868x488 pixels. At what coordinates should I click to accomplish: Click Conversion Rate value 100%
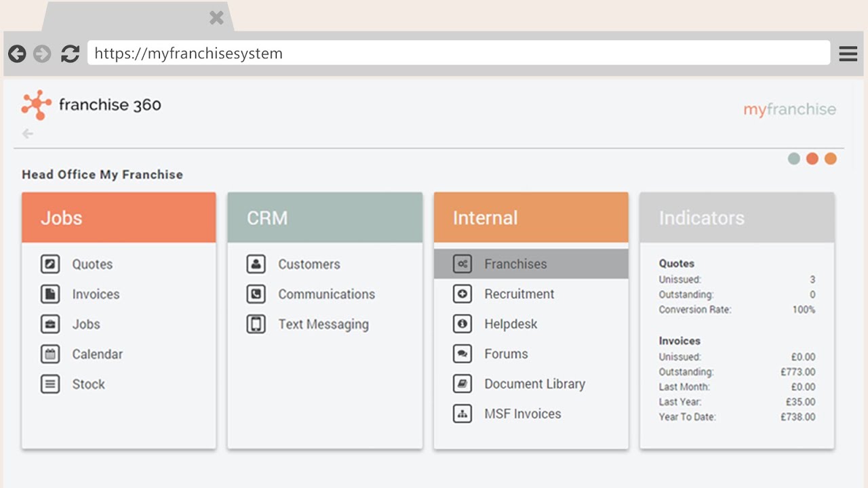(x=804, y=310)
